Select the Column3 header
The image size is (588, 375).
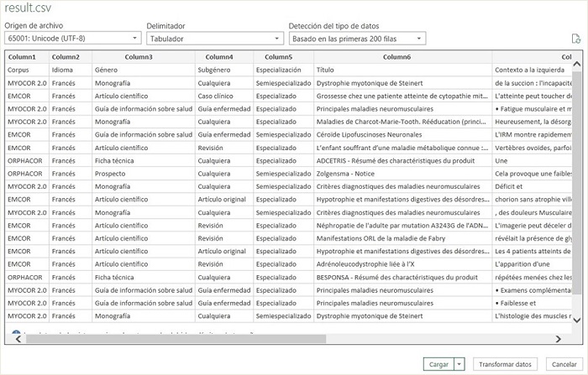tap(139, 56)
